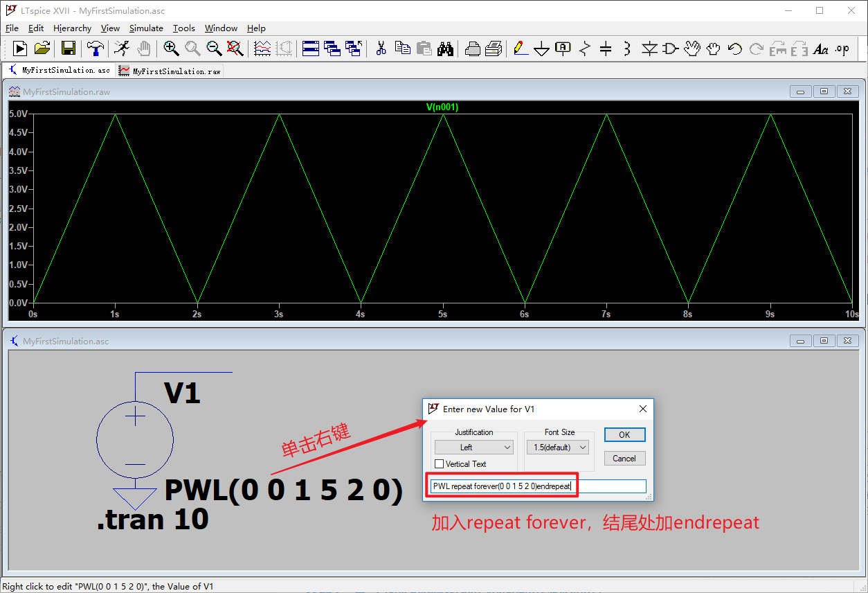Select the Wire tool pencil icon
This screenshot has width=868, height=593.
pos(521,48)
